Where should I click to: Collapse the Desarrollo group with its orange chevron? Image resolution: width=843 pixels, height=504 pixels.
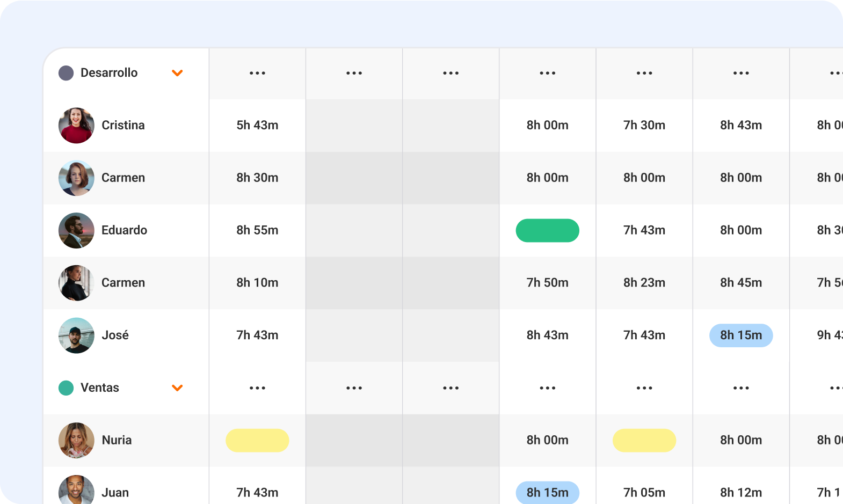coord(177,73)
